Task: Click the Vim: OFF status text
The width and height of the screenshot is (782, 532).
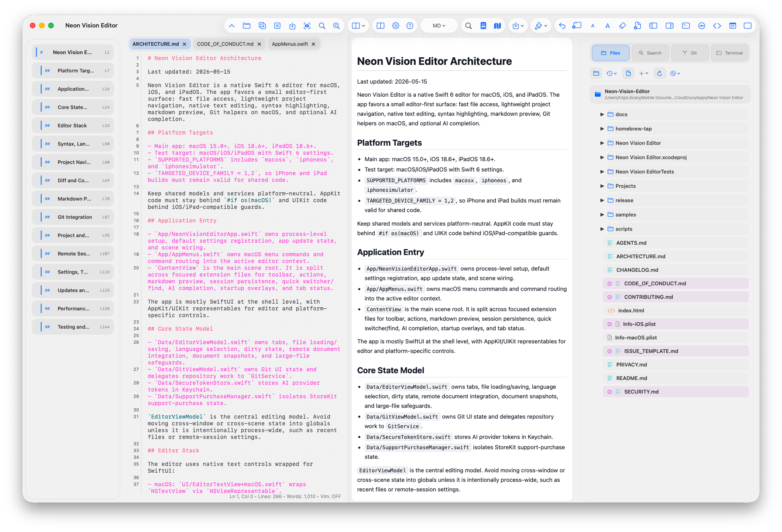Action: (330, 497)
